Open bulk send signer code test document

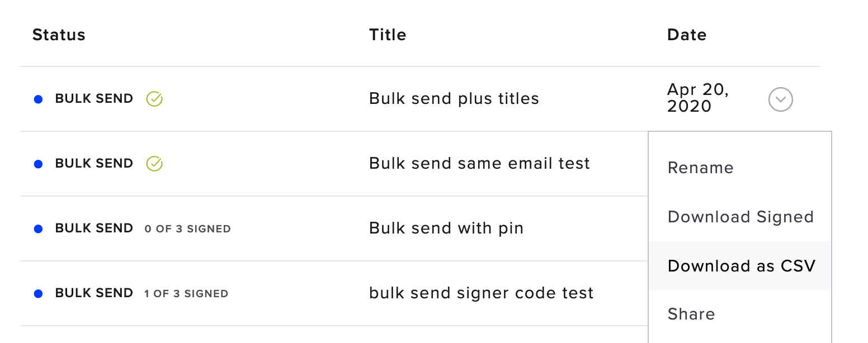pyautogui.click(x=481, y=293)
